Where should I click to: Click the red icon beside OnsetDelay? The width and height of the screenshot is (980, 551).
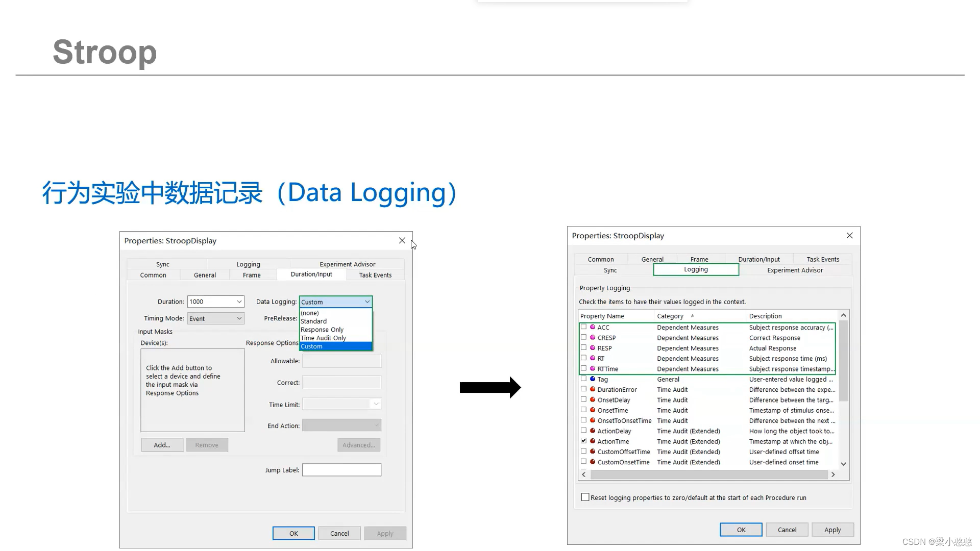(593, 399)
